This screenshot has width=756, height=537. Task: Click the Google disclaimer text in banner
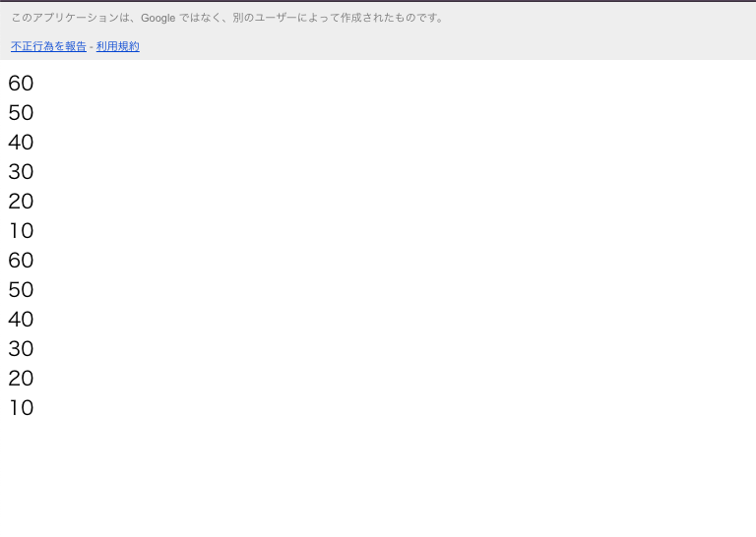(227, 18)
